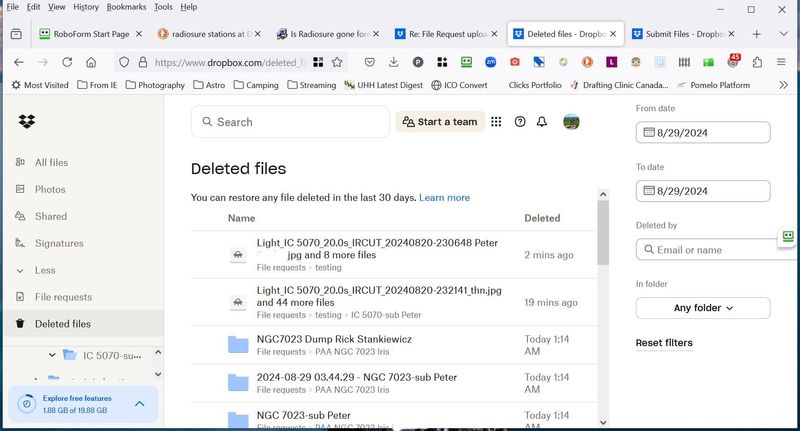Select the row deleted 2 mins ago
This screenshot has width=800, height=431.
pyautogui.click(x=394, y=255)
